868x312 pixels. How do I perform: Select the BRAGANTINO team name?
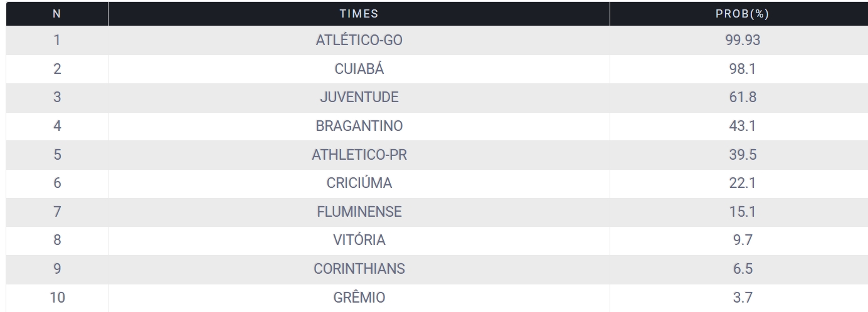tap(359, 127)
